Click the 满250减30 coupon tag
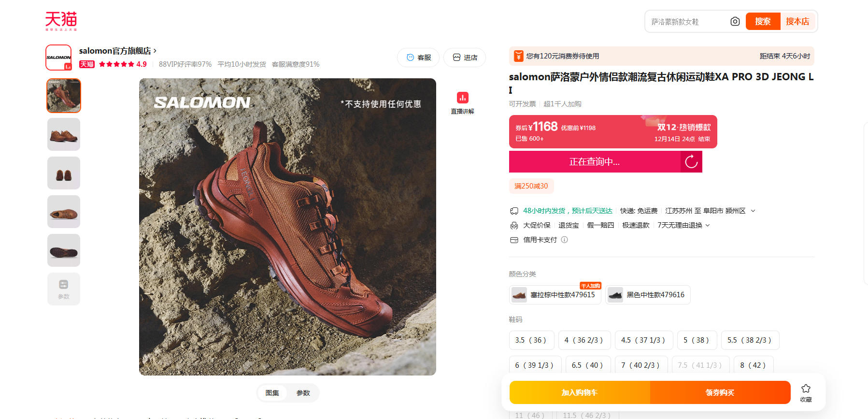Image resolution: width=868 pixels, height=419 pixels. [531, 186]
